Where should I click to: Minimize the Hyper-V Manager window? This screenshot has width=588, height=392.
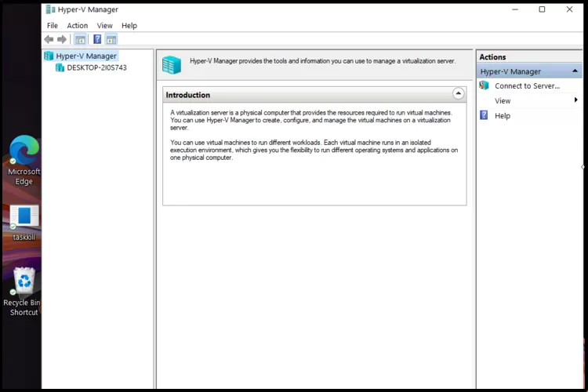tap(515, 9)
